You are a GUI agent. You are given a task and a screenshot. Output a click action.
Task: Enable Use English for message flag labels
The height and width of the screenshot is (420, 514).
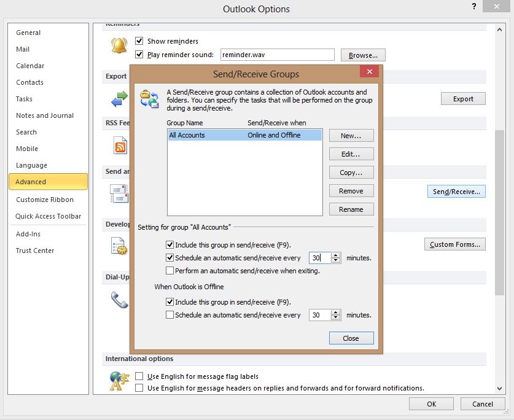pyautogui.click(x=139, y=376)
